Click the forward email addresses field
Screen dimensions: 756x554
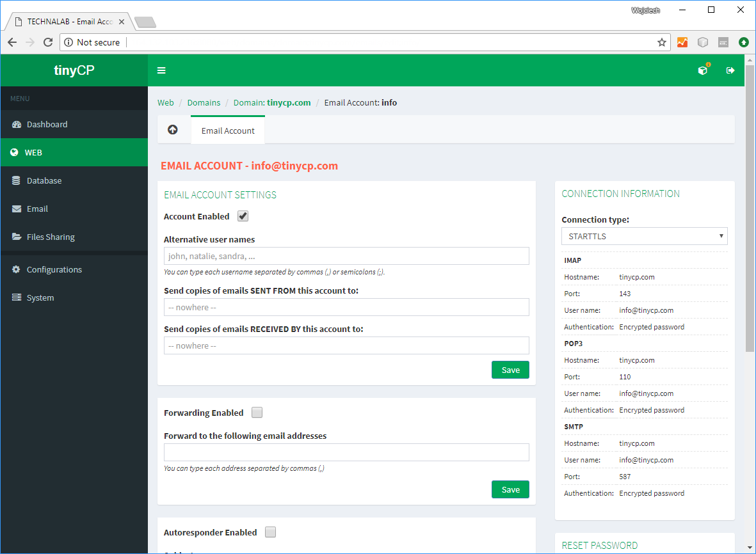[x=346, y=452]
